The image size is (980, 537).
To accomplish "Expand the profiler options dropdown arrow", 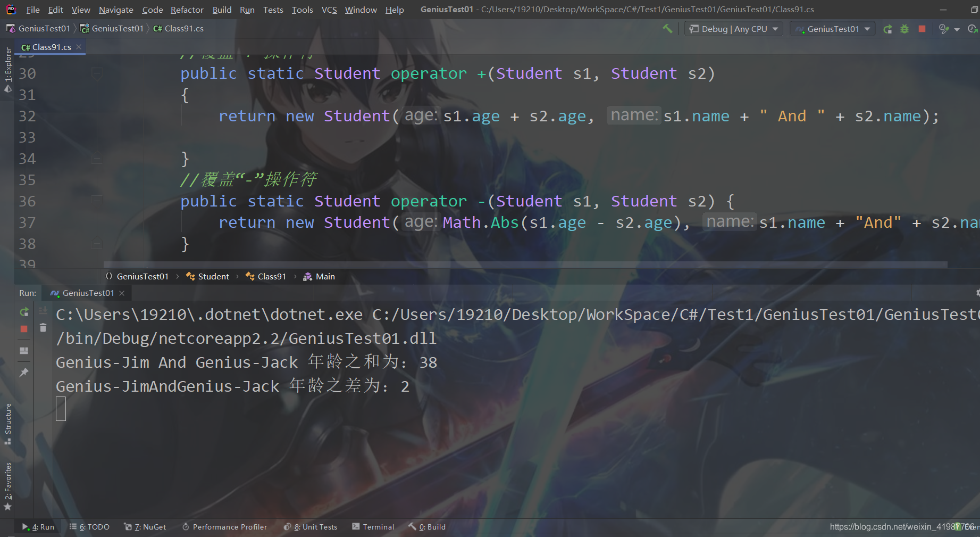I will click(x=957, y=30).
